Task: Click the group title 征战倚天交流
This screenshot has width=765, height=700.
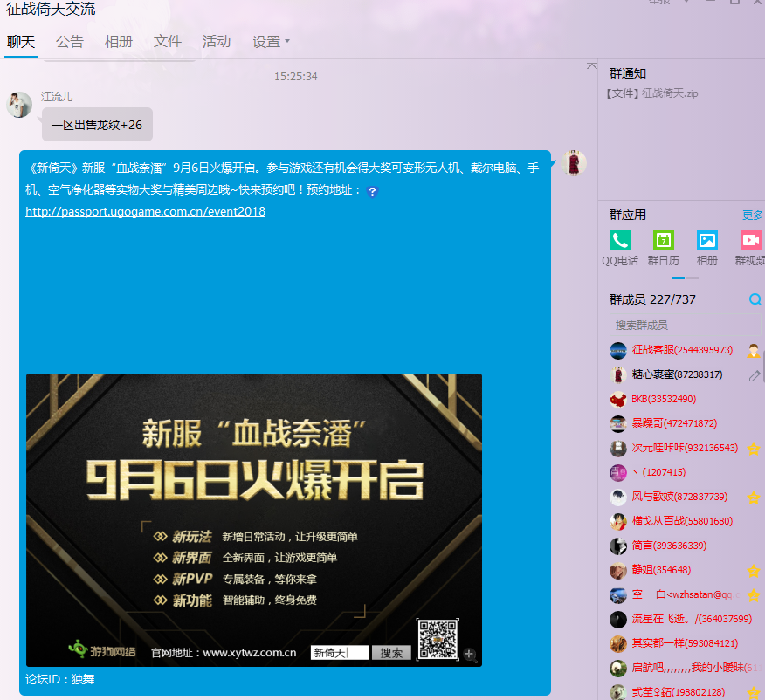Action: [x=51, y=9]
